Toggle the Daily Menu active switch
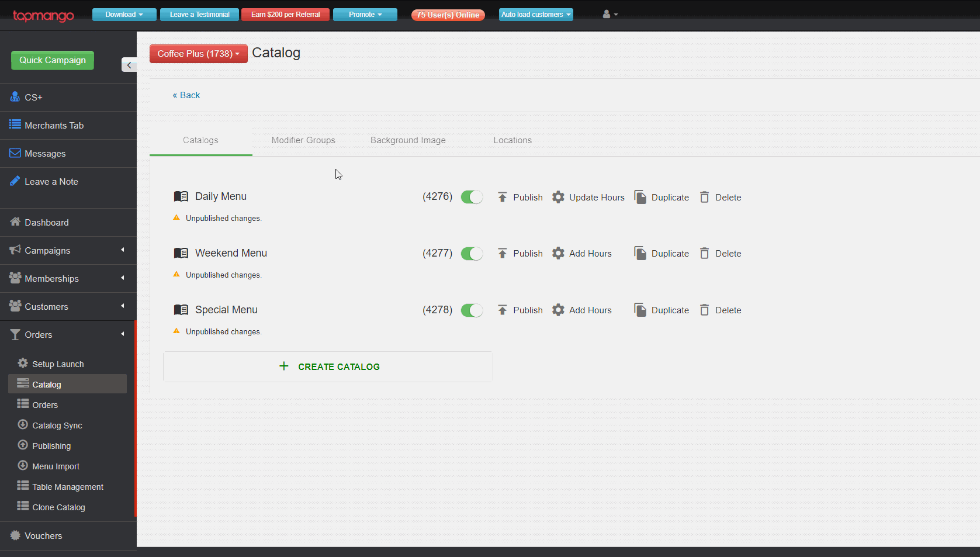This screenshot has width=980, height=557. [472, 197]
